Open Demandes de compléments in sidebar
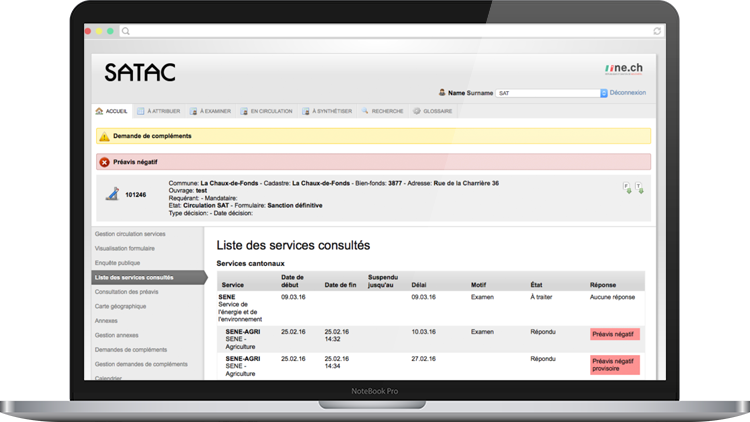The image size is (750, 422). pos(131,350)
